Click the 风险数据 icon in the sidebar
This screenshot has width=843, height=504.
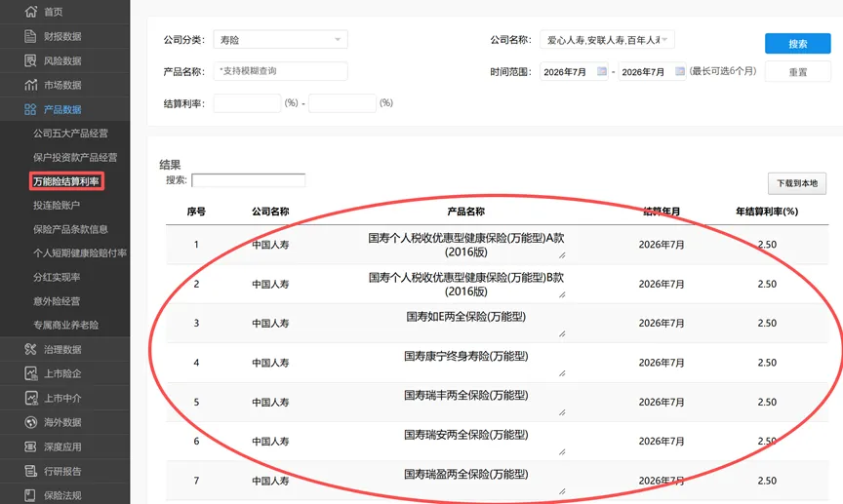point(30,60)
